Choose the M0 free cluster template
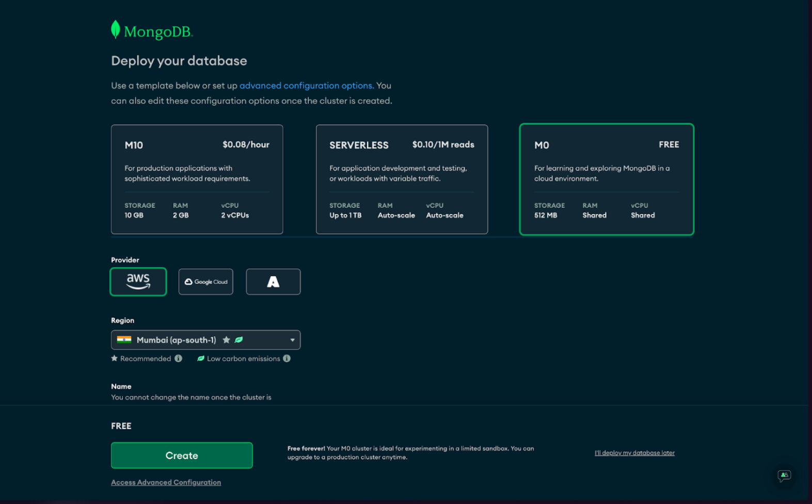812x504 pixels. tap(607, 179)
